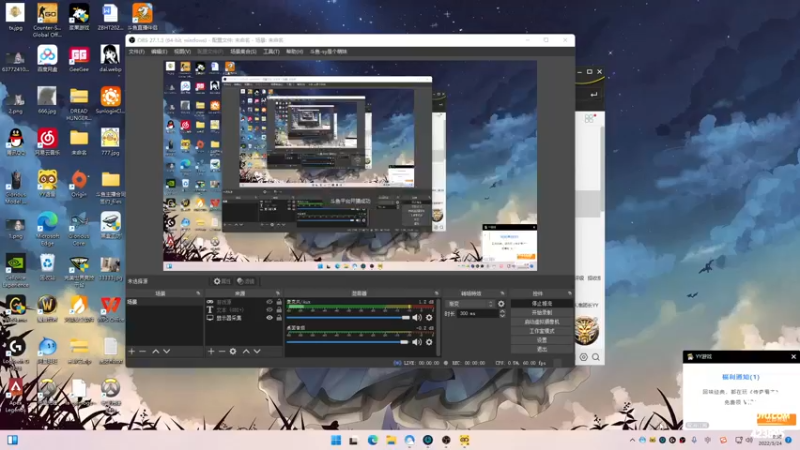
Task: Click the stop streaming button
Action: click(542, 304)
